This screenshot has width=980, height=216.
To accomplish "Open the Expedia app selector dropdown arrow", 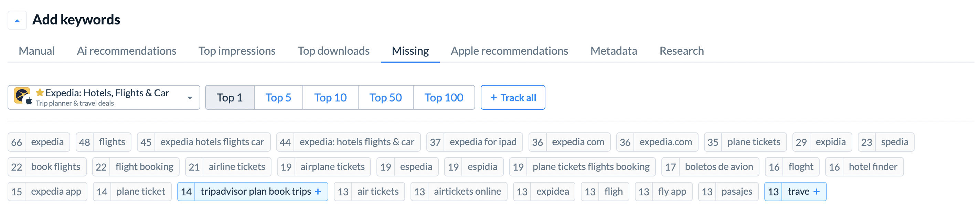I will [x=190, y=98].
